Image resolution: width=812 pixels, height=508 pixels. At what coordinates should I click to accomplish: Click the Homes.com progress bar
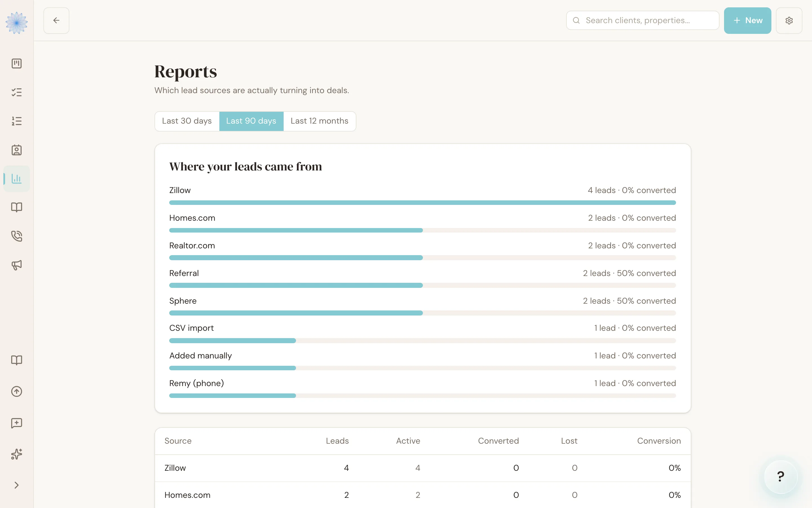(x=422, y=230)
